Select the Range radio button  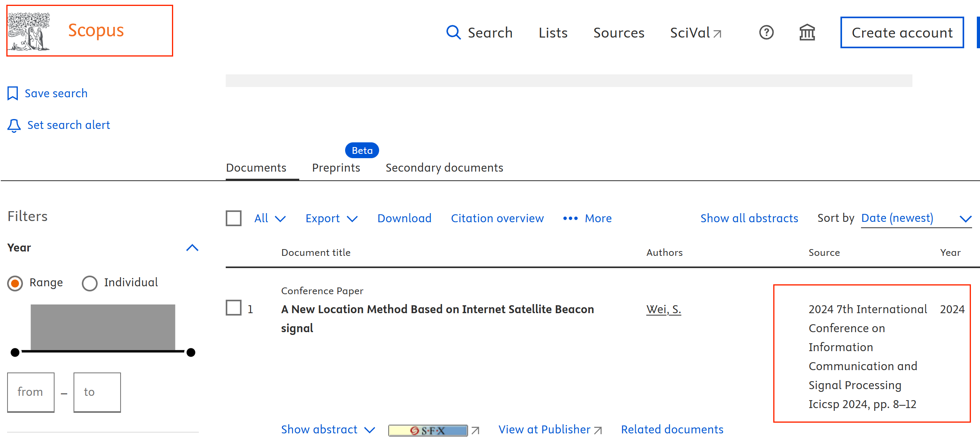click(15, 283)
